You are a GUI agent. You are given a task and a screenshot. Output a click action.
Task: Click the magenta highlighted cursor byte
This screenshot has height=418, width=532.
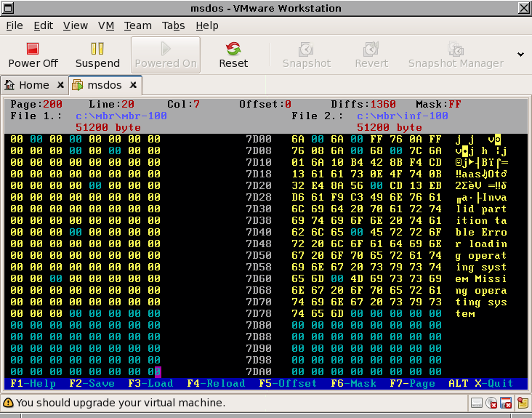point(158,372)
